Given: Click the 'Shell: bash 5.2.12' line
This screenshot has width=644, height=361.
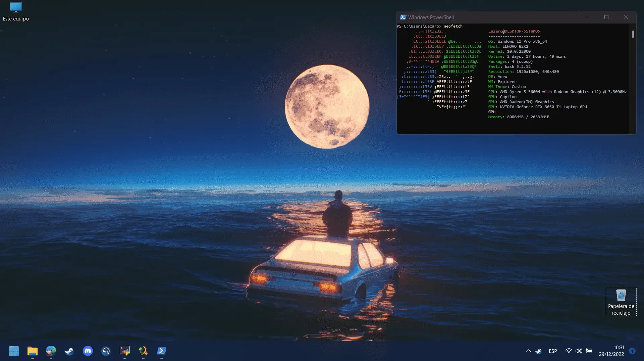Looking at the screenshot, I should coord(509,66).
